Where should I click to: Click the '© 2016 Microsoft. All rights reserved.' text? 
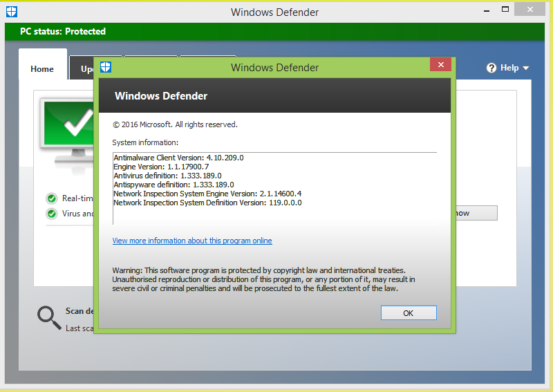(175, 124)
